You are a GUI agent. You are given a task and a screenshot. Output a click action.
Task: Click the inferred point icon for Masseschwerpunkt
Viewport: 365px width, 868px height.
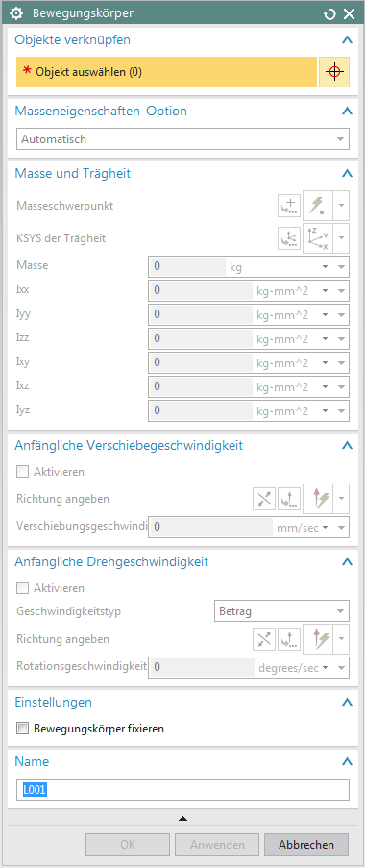pos(318,206)
